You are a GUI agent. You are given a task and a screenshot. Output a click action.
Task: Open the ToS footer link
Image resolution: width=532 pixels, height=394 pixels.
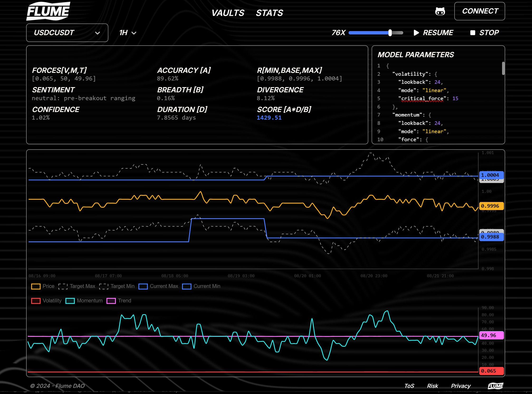pyautogui.click(x=409, y=386)
